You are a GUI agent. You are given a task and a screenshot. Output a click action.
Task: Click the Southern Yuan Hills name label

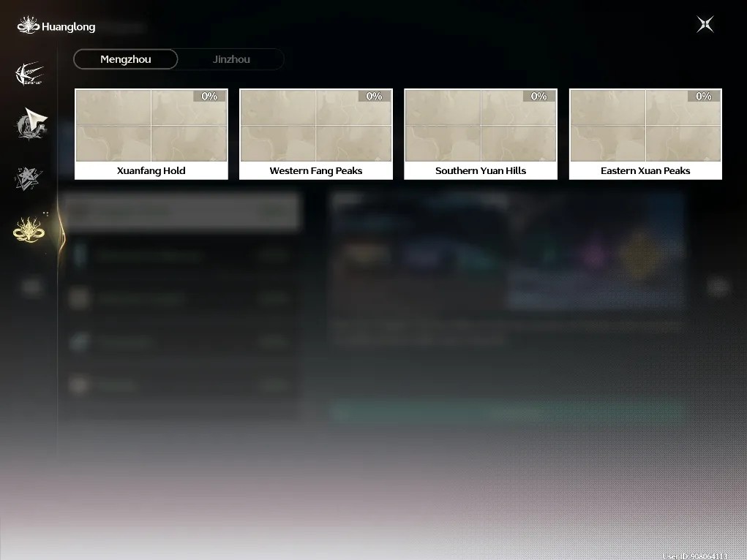[x=481, y=170]
